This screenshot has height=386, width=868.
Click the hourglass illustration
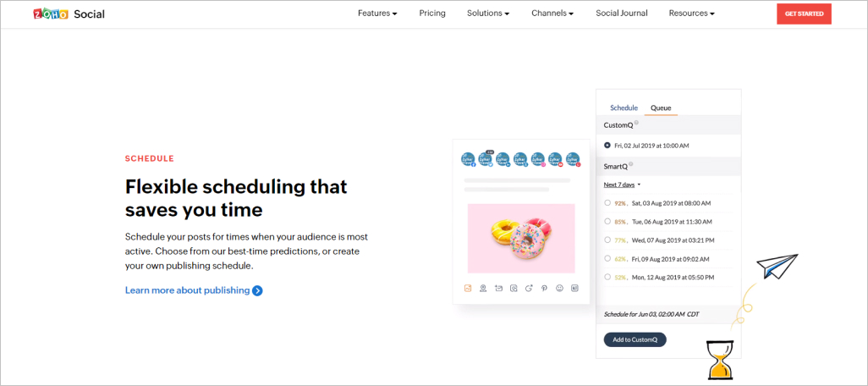pyautogui.click(x=720, y=360)
